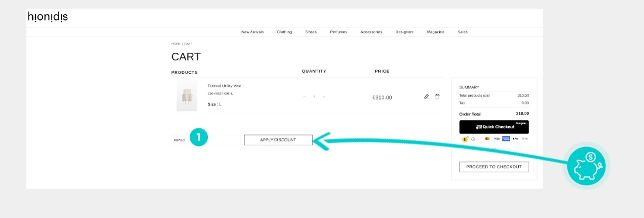This screenshot has width=644, height=218.
Task: Open the Tactical Utility Vest thumbnail
Action: click(x=187, y=96)
